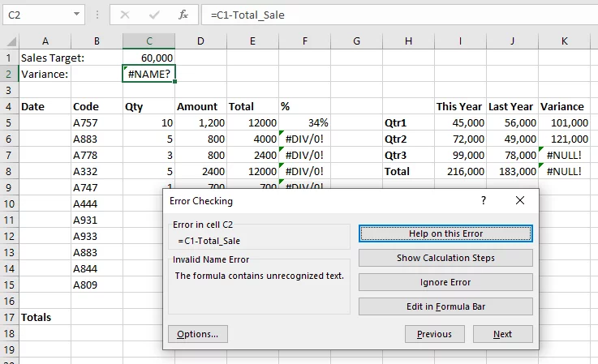Click the Enter checkmark icon in formula bar
Image resolution: width=598 pixels, height=364 pixels.
(x=154, y=15)
